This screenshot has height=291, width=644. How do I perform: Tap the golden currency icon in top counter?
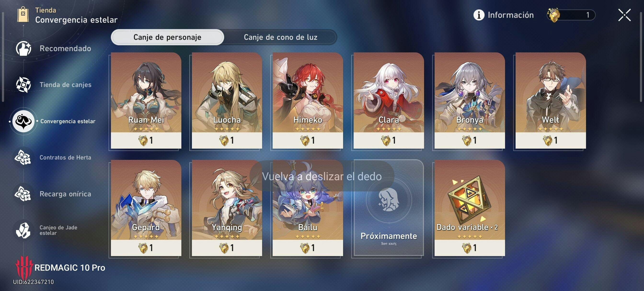[553, 15]
